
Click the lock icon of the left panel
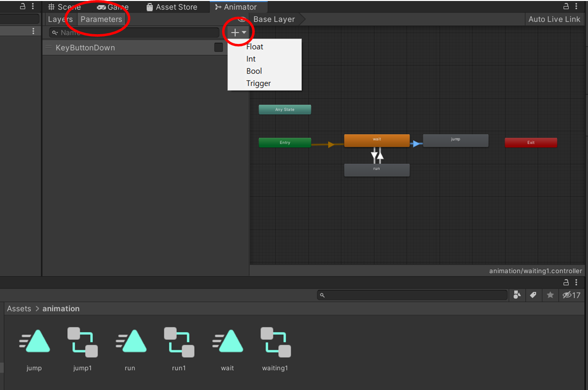click(22, 6)
